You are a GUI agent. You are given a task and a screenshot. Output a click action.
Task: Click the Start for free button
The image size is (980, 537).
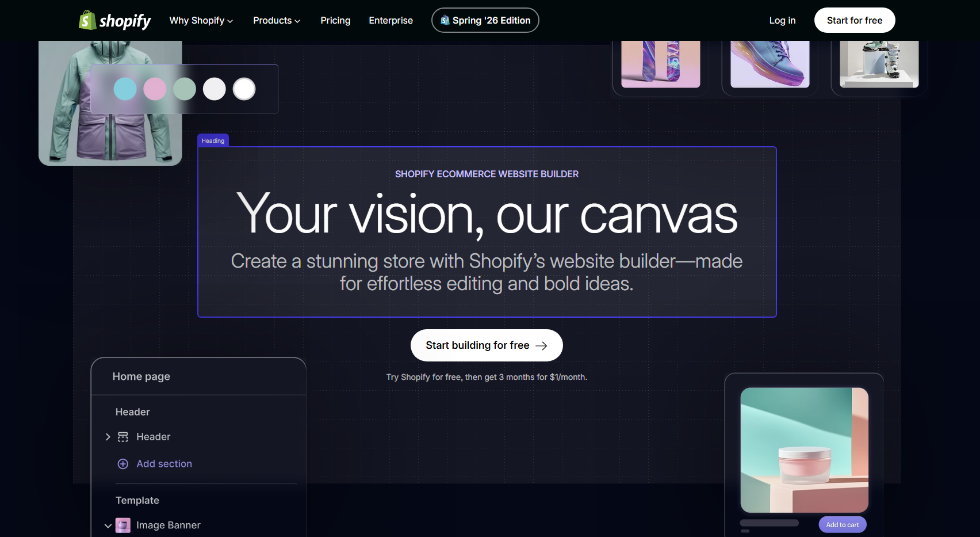click(x=854, y=20)
